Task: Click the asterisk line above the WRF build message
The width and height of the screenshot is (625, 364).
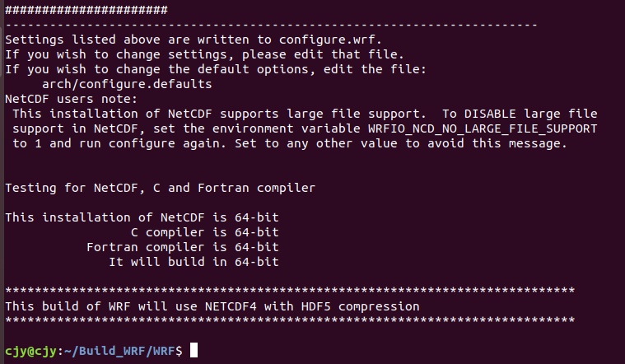Action: 289,292
